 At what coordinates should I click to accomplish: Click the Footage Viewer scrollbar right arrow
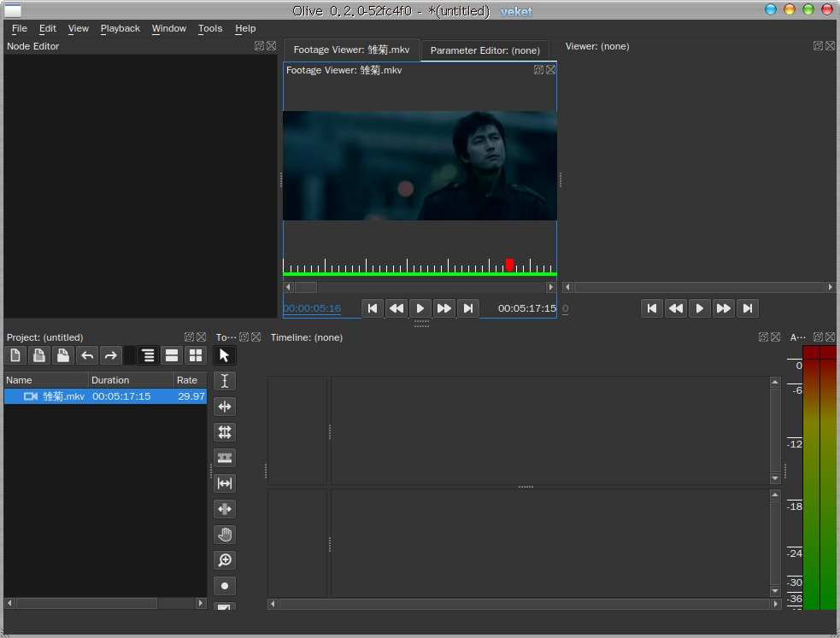(x=550, y=288)
